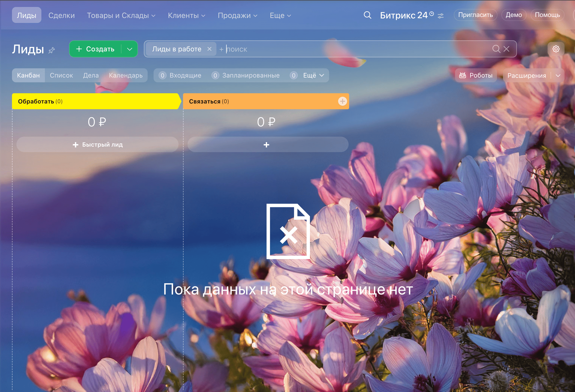Screen dimensions: 575x392
Task: Expand the Создать button dropdown arrow
Action: click(x=130, y=49)
